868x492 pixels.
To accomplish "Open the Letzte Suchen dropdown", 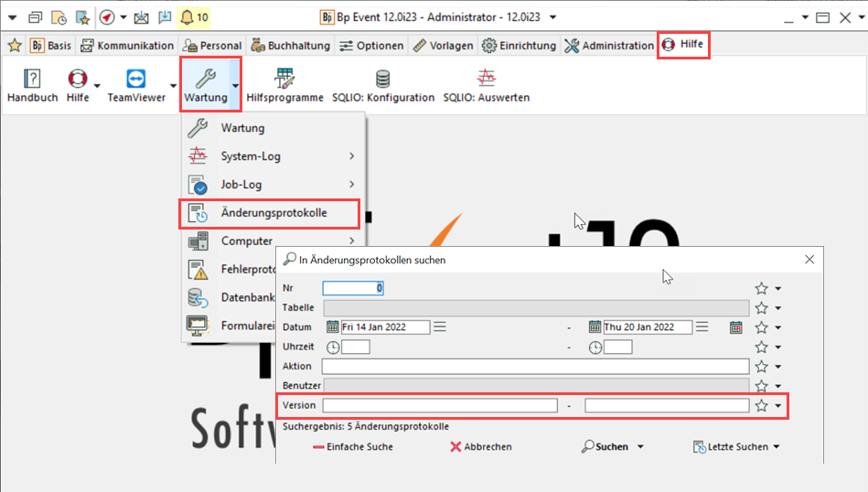I will tap(736, 447).
